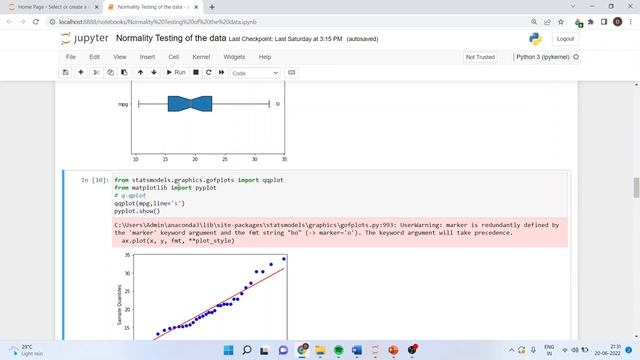640x360 pixels.
Task: Save notebook with the floppy disk icon
Action: (x=65, y=73)
